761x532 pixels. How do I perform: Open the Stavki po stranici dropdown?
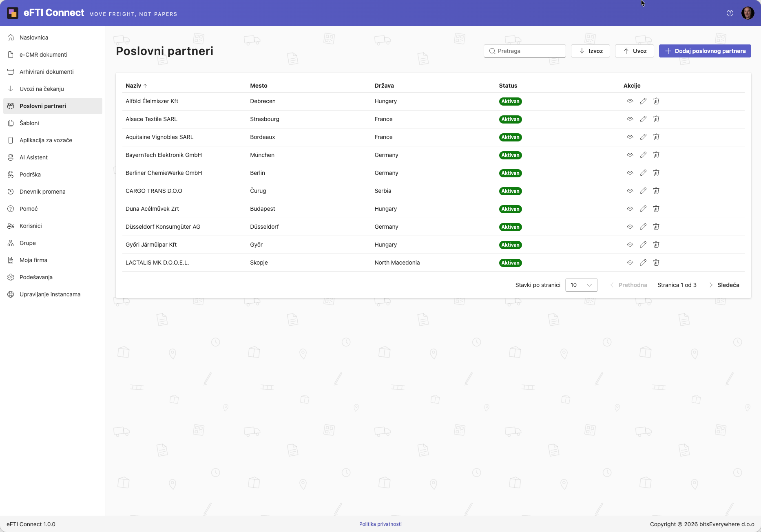point(581,285)
